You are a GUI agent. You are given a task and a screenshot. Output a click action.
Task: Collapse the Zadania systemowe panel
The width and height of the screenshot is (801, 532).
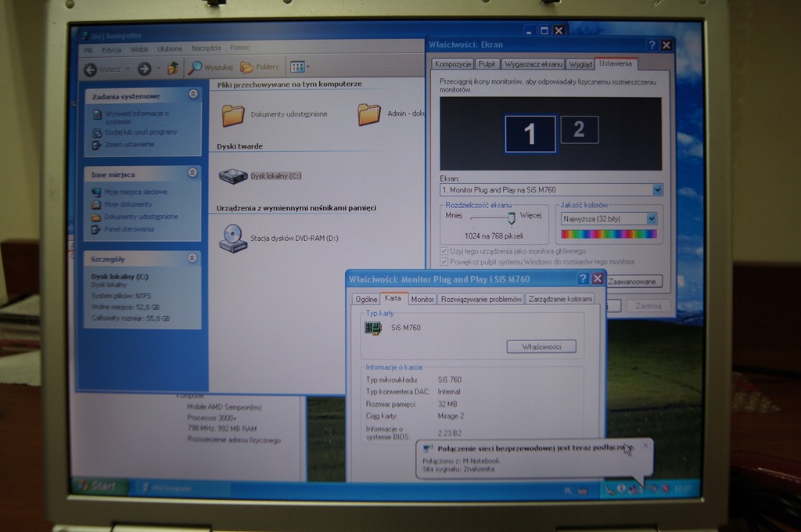(x=193, y=94)
